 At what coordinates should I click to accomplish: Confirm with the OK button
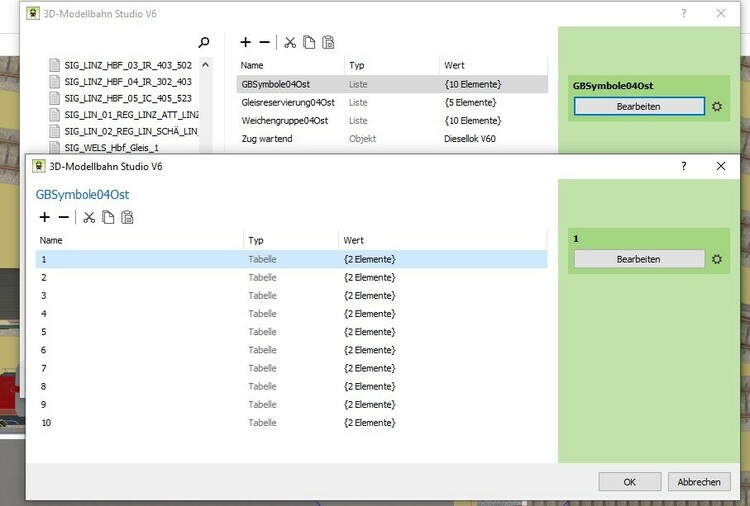coord(629,481)
